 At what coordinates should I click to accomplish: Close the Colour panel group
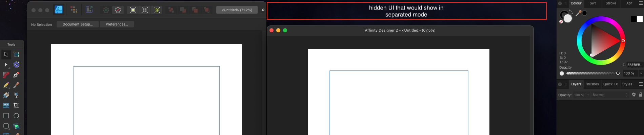[x=560, y=3]
